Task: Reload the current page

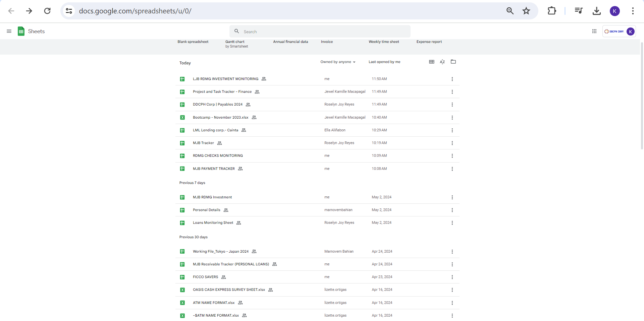Action: pyautogui.click(x=47, y=11)
